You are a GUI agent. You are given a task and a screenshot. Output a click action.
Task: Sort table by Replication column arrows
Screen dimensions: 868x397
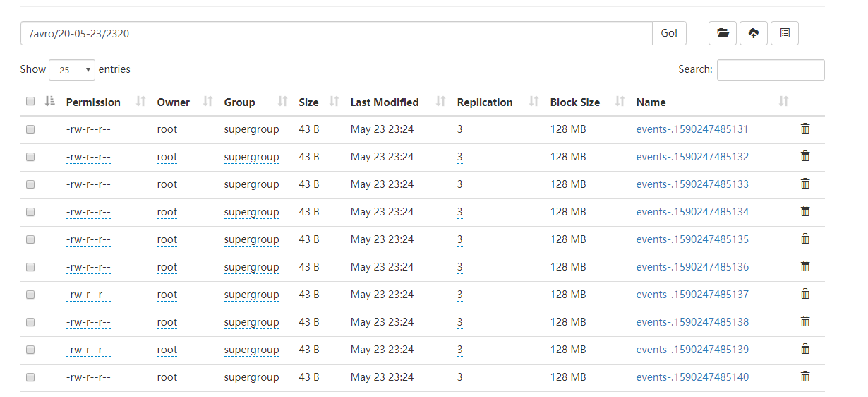(x=534, y=102)
